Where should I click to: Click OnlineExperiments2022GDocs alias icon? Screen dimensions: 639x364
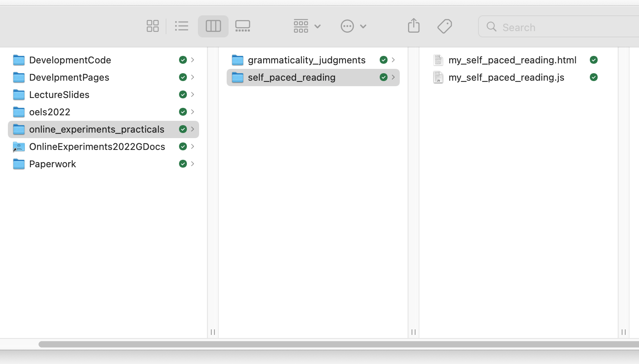(19, 147)
